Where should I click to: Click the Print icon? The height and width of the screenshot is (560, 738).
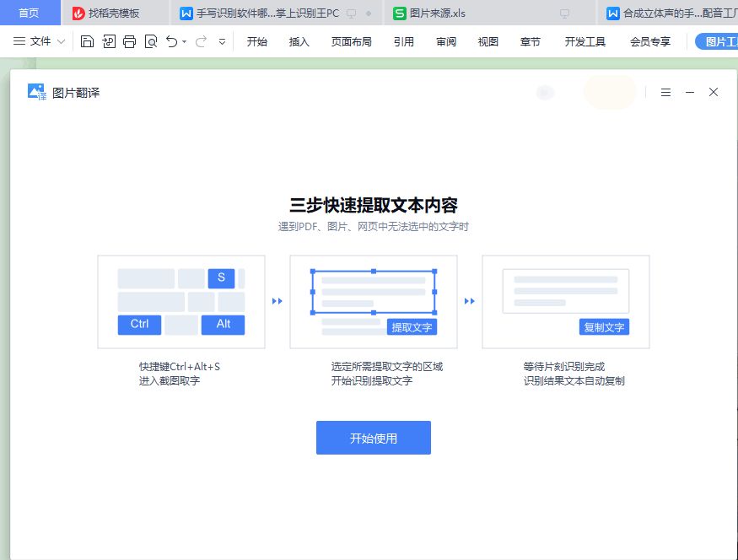click(x=129, y=41)
